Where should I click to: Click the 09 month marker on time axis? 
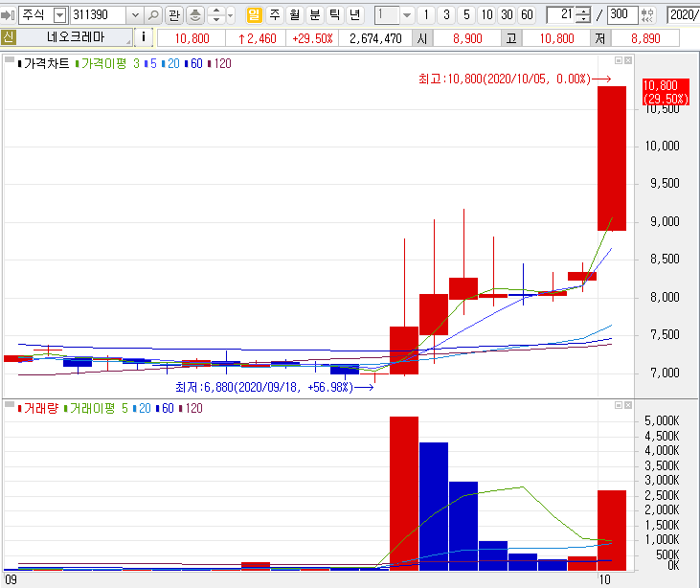pos(11,579)
